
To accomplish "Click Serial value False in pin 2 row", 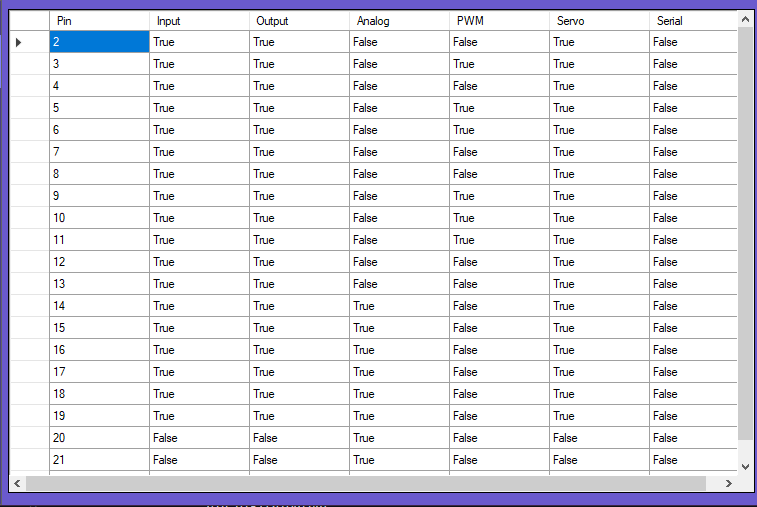I will (693, 42).
